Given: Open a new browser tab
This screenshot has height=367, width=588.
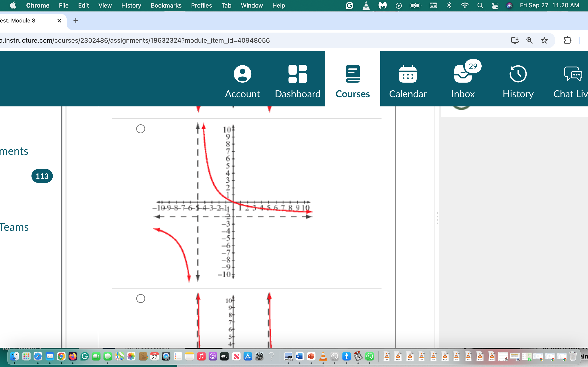Looking at the screenshot, I should click(x=76, y=21).
